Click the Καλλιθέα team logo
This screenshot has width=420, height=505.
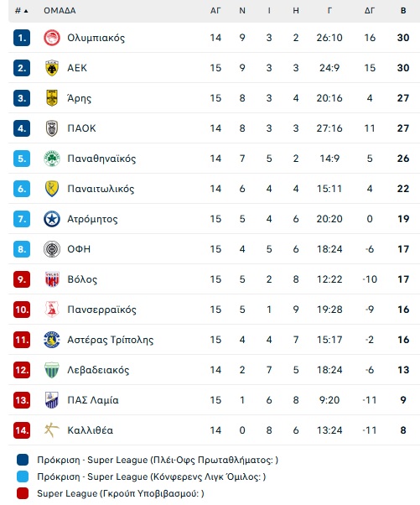52,430
